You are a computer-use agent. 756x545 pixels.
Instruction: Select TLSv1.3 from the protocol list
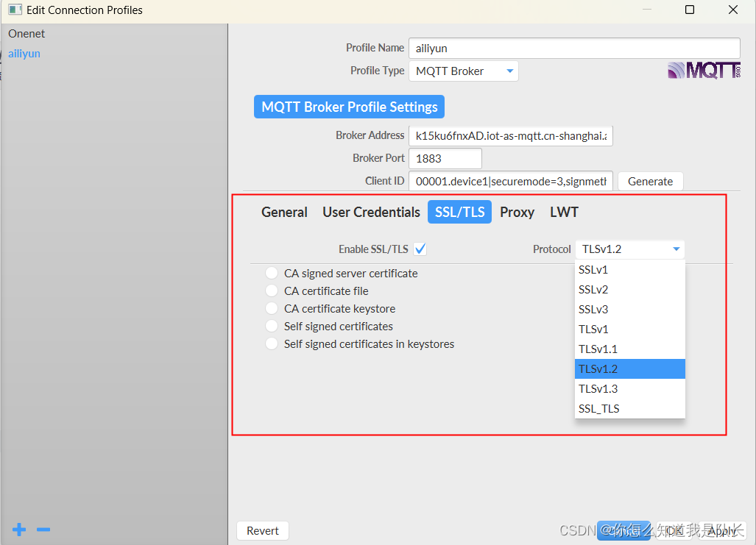(630, 388)
